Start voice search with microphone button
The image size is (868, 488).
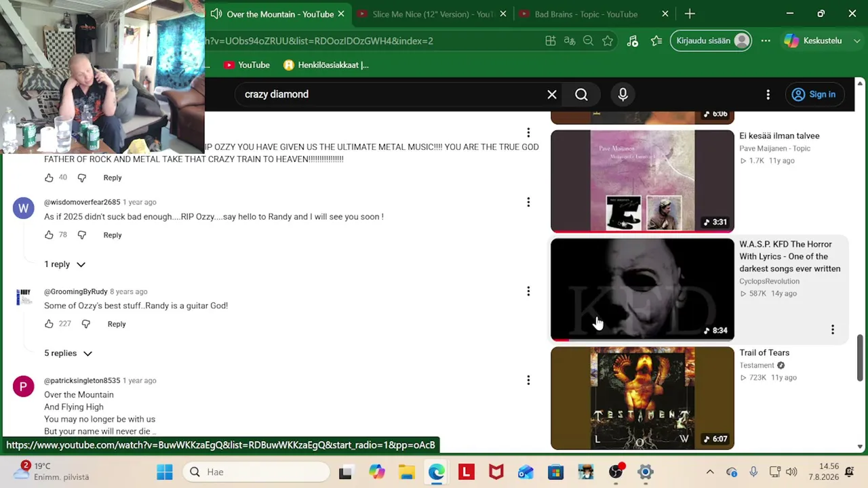coord(623,94)
